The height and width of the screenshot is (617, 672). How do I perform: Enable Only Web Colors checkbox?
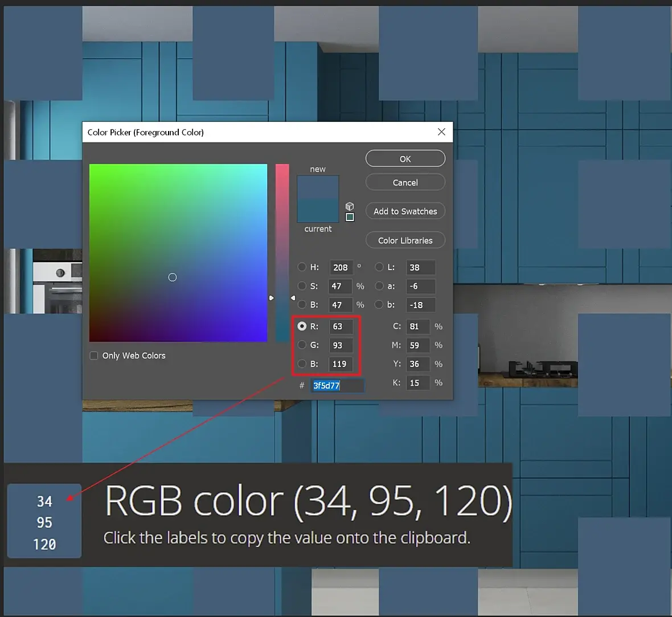coord(93,356)
